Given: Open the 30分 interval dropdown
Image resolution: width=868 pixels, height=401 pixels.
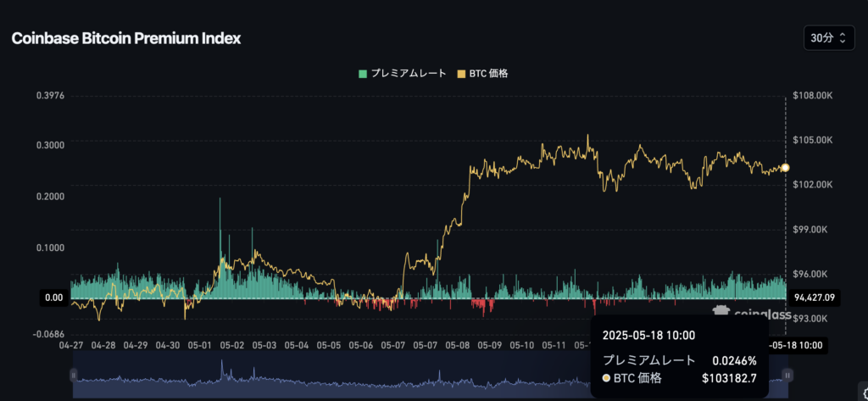Looking at the screenshot, I should point(829,38).
